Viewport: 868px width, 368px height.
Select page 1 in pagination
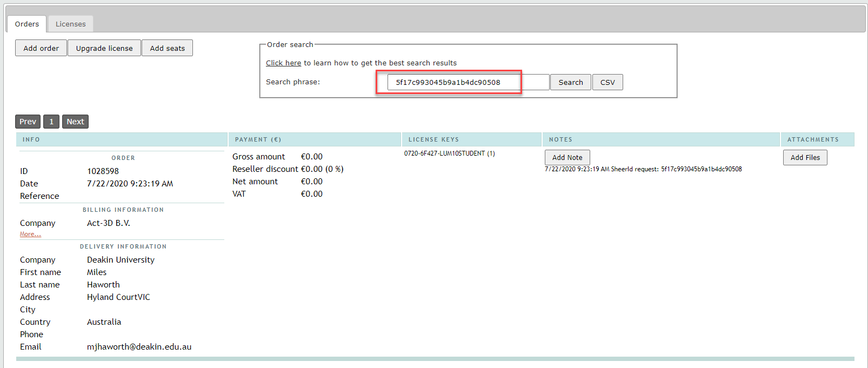(x=51, y=122)
